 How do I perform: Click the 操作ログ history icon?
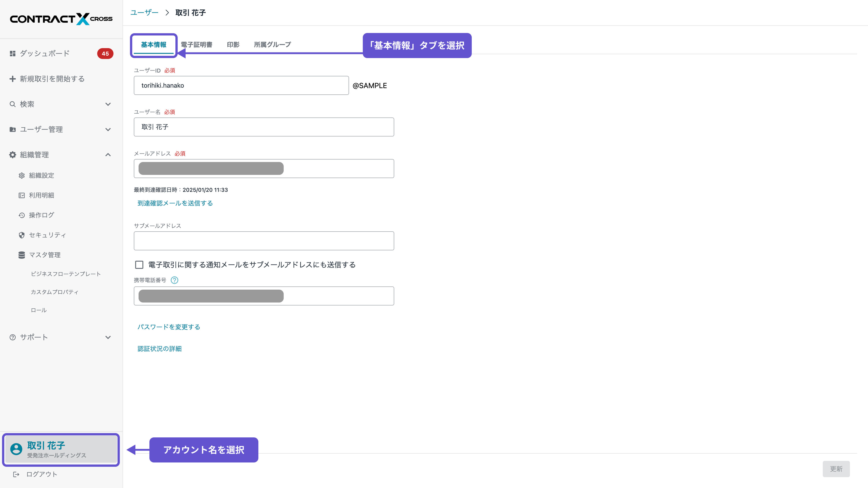click(21, 215)
